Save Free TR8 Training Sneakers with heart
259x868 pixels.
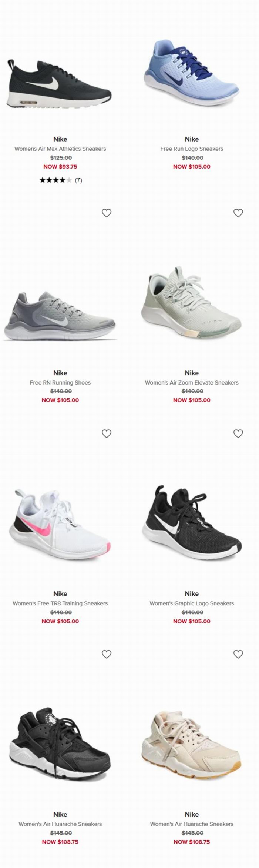point(107,433)
